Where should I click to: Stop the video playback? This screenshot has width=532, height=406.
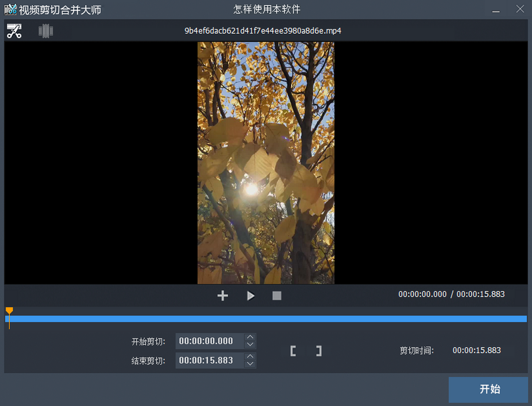(277, 296)
